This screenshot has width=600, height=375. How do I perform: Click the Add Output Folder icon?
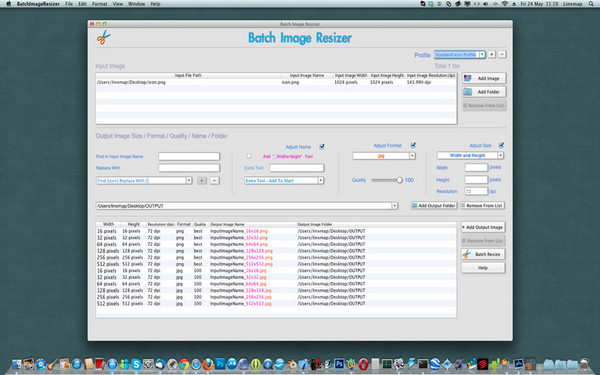click(414, 205)
